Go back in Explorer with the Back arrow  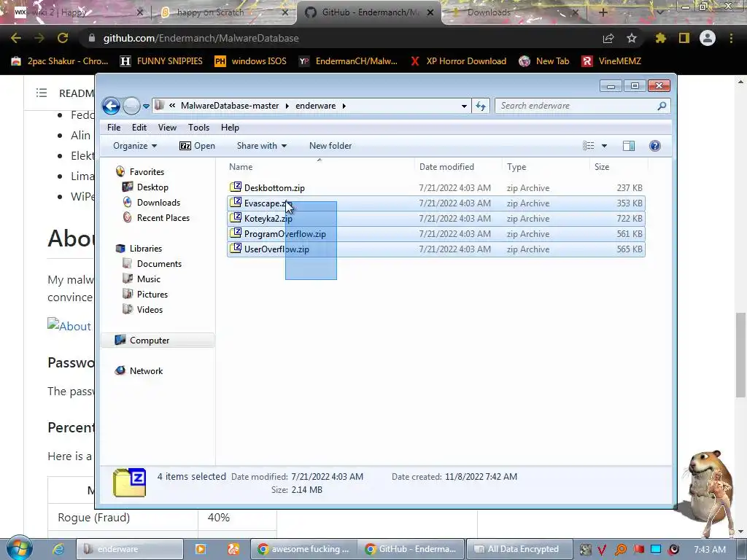(111, 106)
